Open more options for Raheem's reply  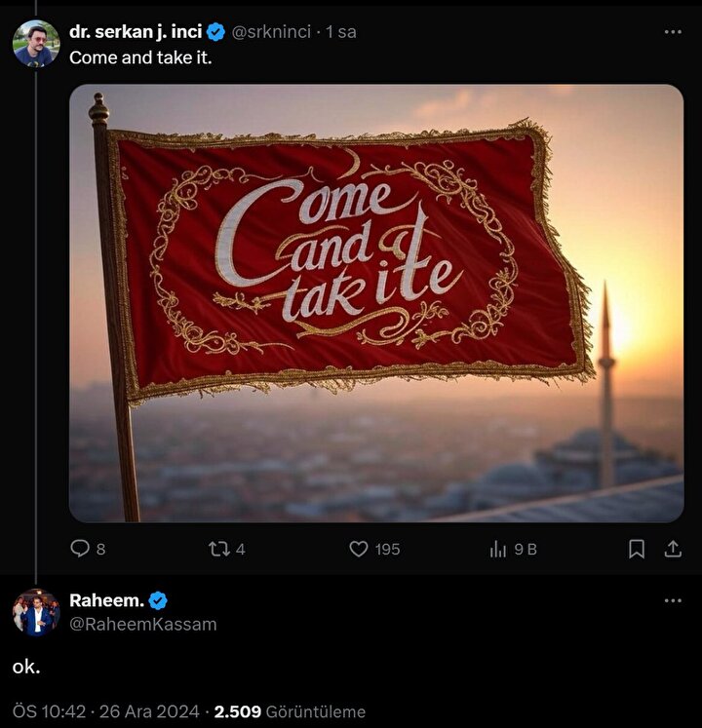[673, 600]
